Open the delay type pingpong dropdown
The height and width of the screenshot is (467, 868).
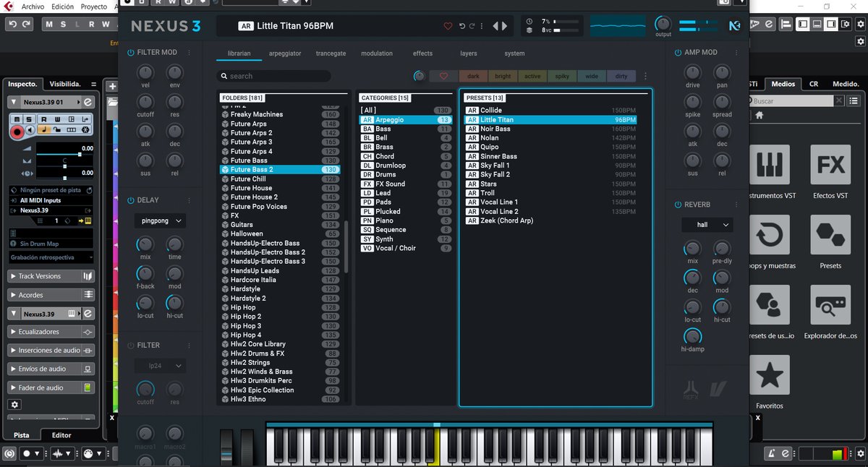(160, 221)
